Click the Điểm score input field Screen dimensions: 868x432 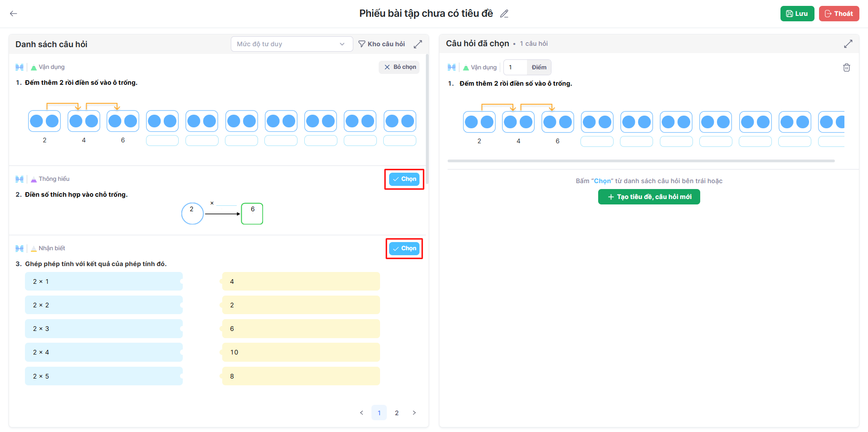click(516, 68)
